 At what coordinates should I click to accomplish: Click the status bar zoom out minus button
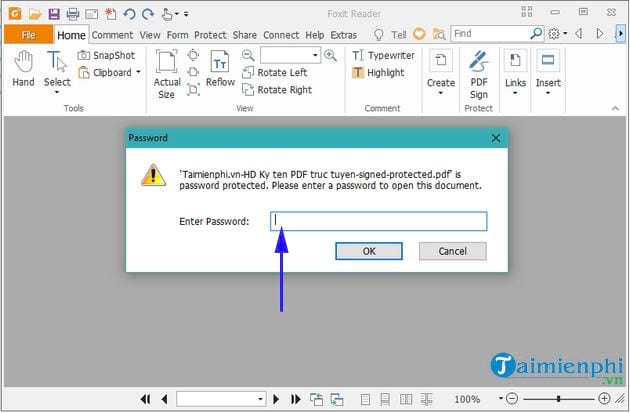(512, 399)
